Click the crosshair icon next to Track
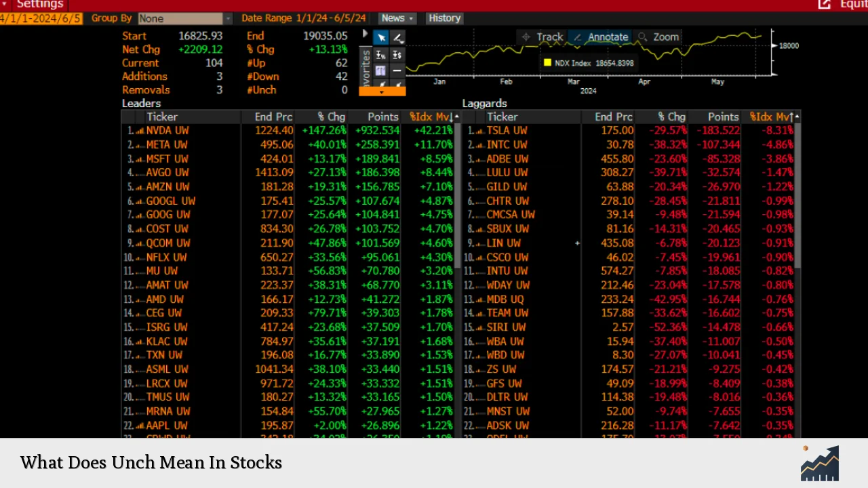The height and width of the screenshot is (488, 868). click(526, 37)
